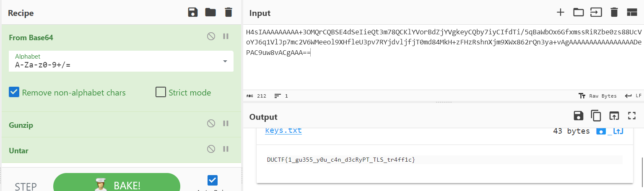
Task: Uncheck Remove non-alphabet chars
Action: click(x=14, y=92)
